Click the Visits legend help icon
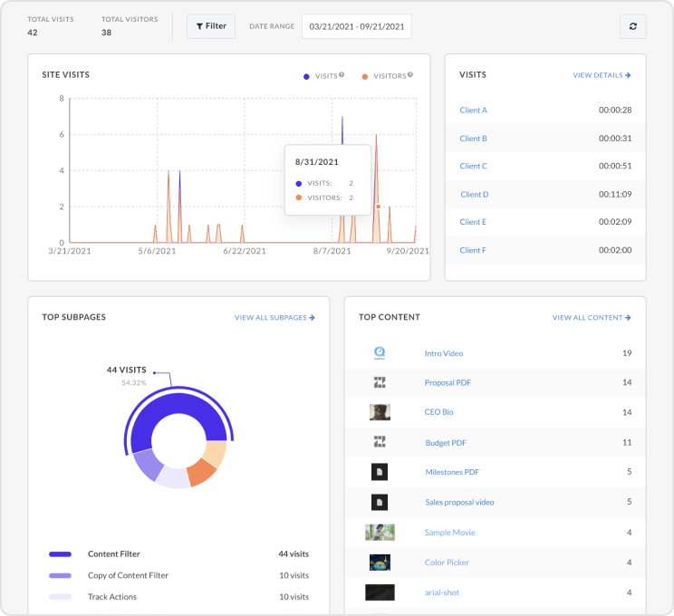The height and width of the screenshot is (616, 674). (342, 75)
